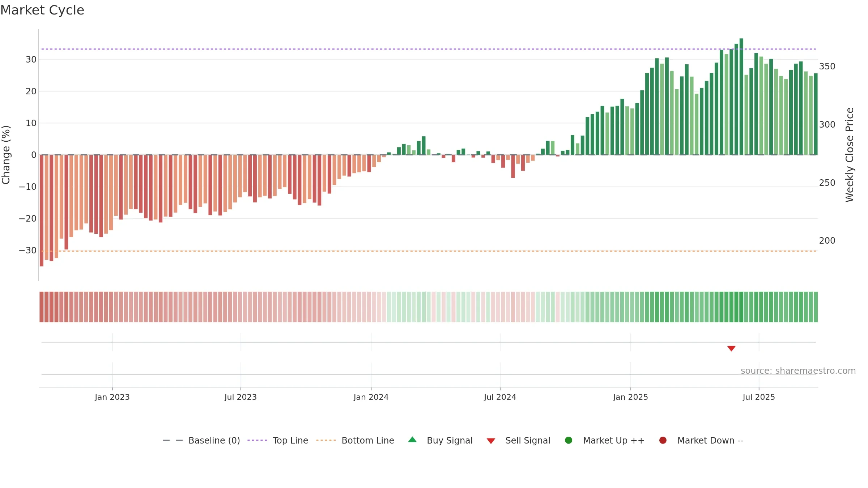Toggle the Baseline (0) legend entry
868x488 pixels.
point(201,440)
